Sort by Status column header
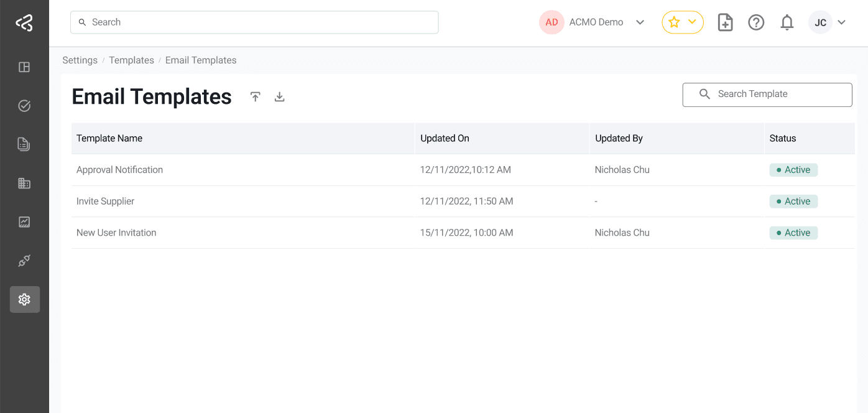The image size is (868, 413). (x=783, y=138)
